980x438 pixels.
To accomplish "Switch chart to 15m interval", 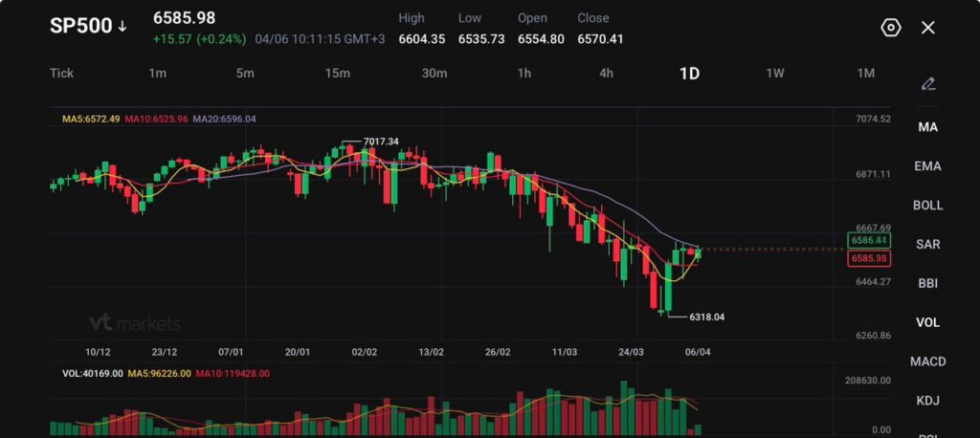I will click(x=337, y=74).
